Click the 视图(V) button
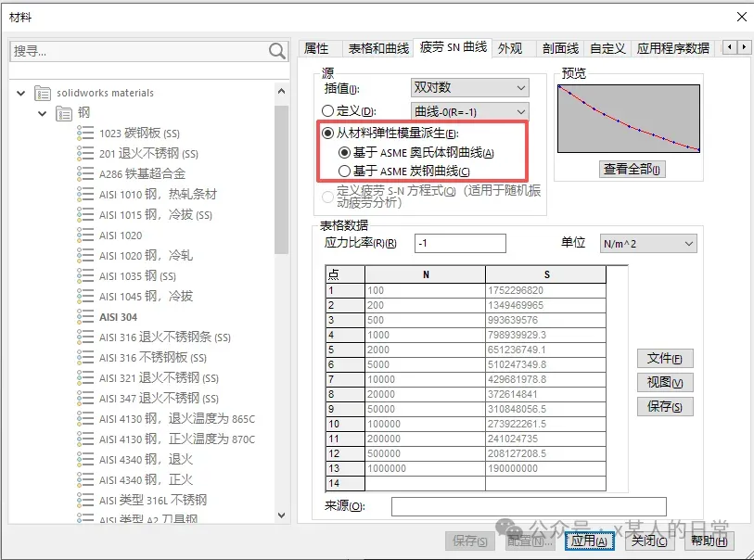 [665, 383]
